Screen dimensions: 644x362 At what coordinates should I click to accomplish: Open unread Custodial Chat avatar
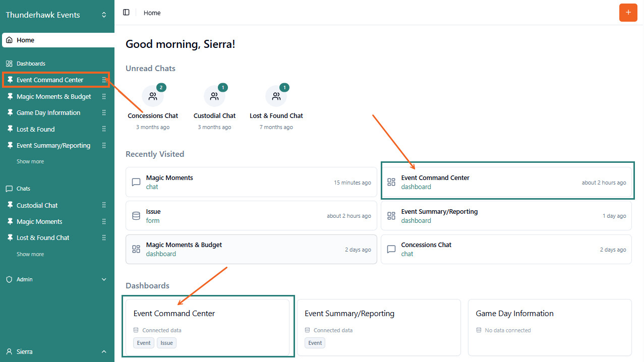214,96
